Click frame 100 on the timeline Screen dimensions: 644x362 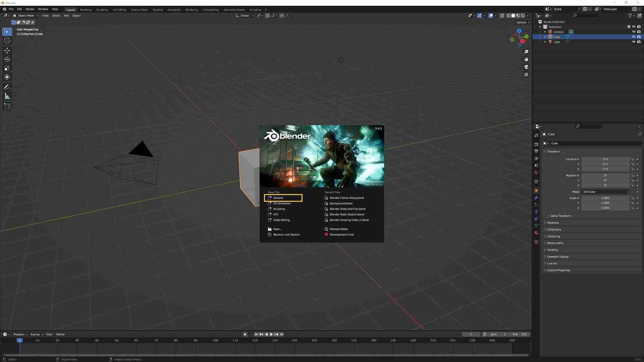pyautogui.click(x=215, y=341)
